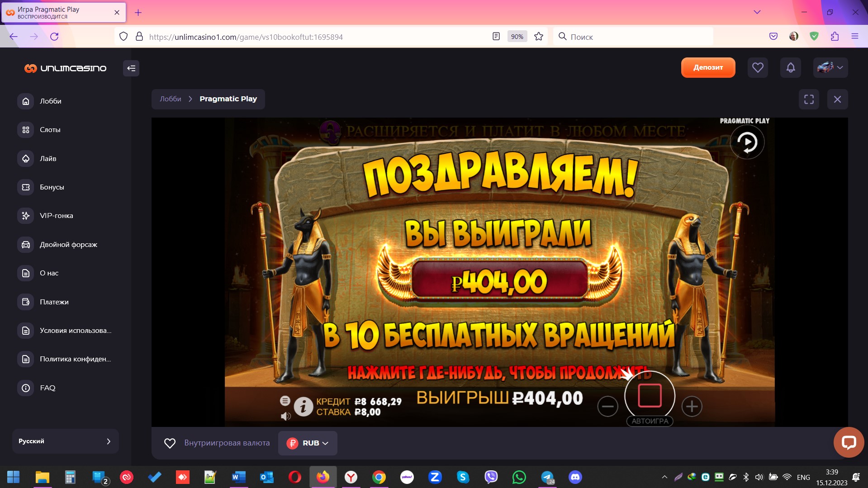Expand the Русский language selector
This screenshot has width=868, height=488.
(x=65, y=441)
